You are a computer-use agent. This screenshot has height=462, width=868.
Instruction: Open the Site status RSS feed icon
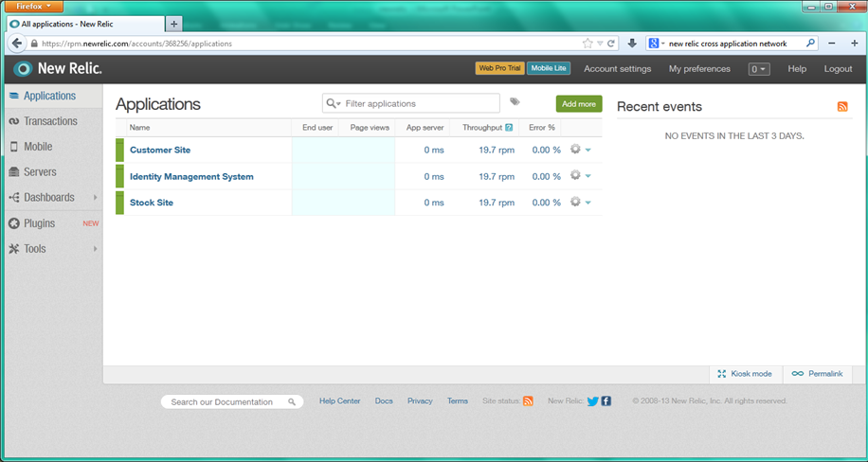click(x=528, y=401)
